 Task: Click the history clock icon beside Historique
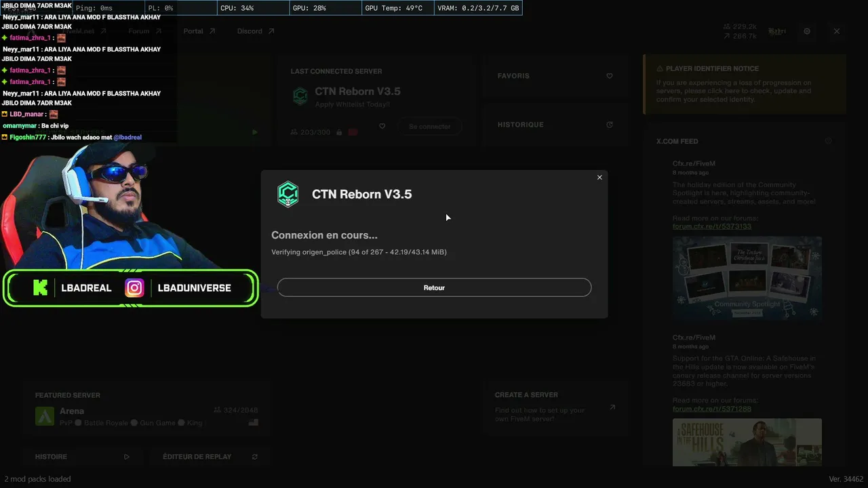coord(610,125)
